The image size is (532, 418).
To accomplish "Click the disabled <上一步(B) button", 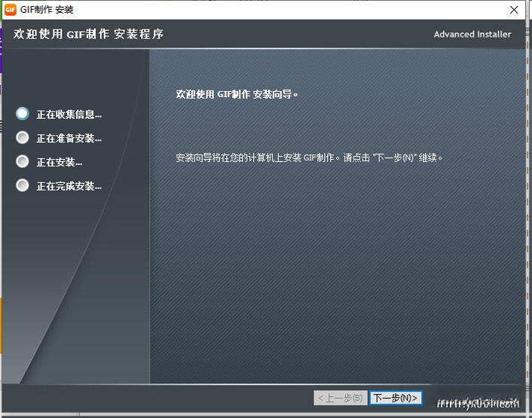I will (x=341, y=398).
